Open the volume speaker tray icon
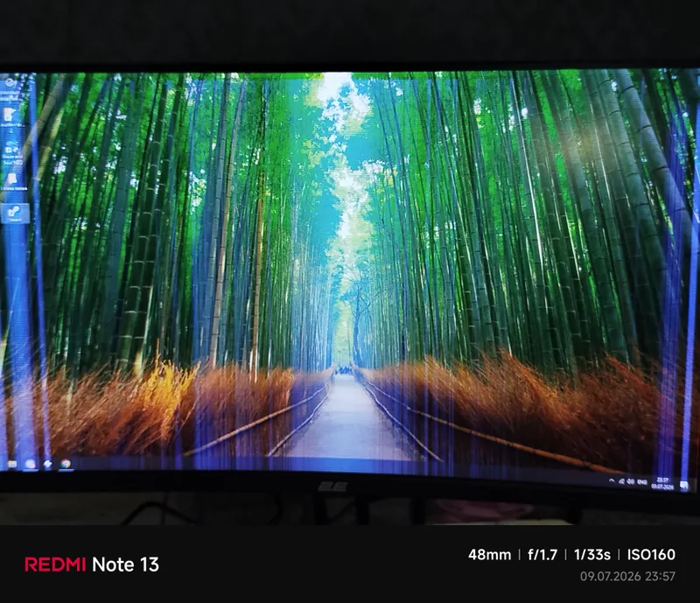Screen dimensions: 700x603 630,482
